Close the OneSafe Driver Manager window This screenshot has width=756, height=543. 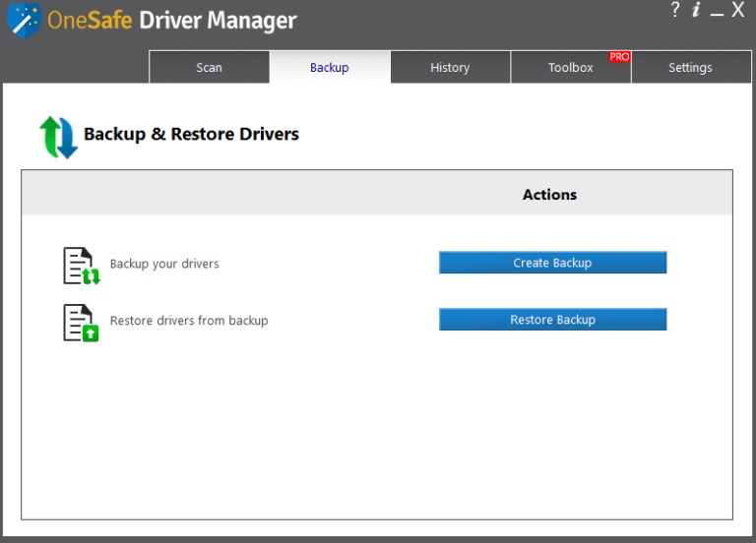[x=737, y=10]
